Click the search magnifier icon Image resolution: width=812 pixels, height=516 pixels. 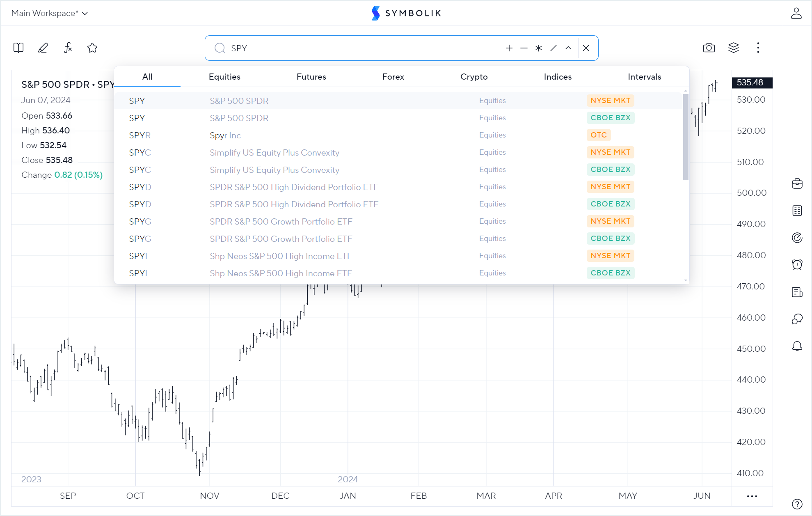tap(220, 48)
